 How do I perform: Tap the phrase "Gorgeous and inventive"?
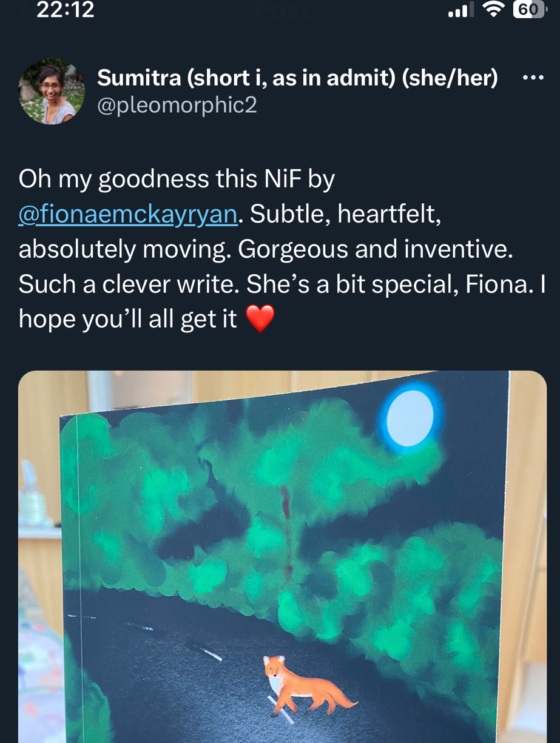click(x=374, y=249)
